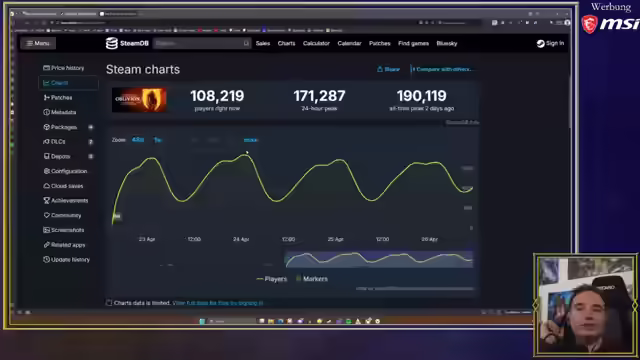Set chart zoom to 48h

[138, 140]
